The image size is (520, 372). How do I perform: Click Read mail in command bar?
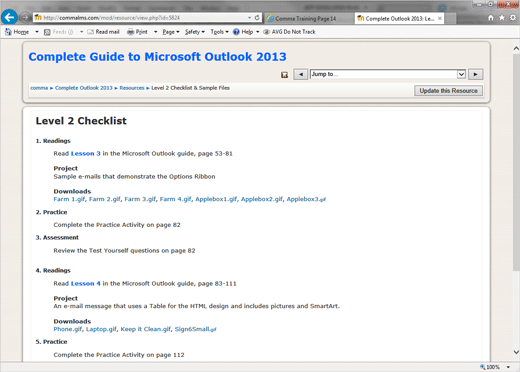(x=103, y=32)
